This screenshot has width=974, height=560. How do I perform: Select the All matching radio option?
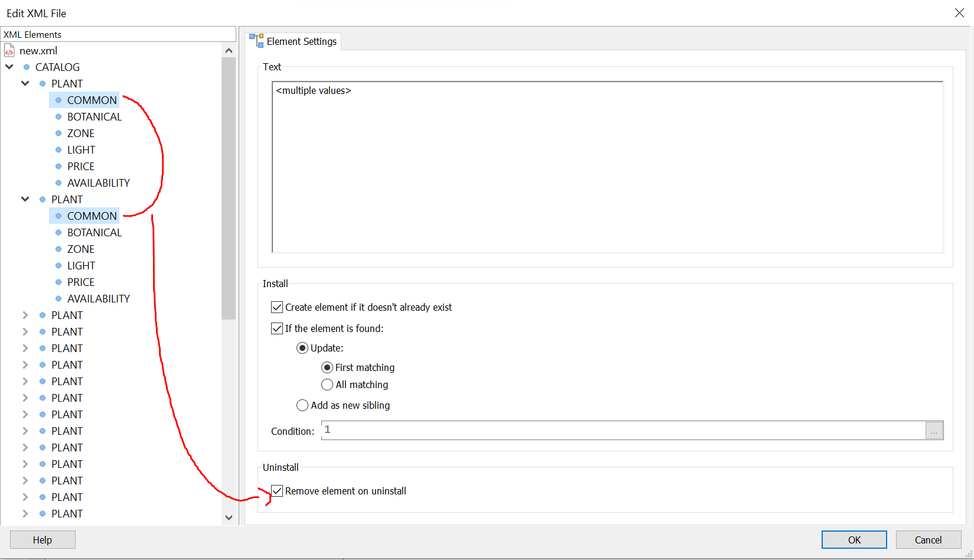(x=327, y=385)
